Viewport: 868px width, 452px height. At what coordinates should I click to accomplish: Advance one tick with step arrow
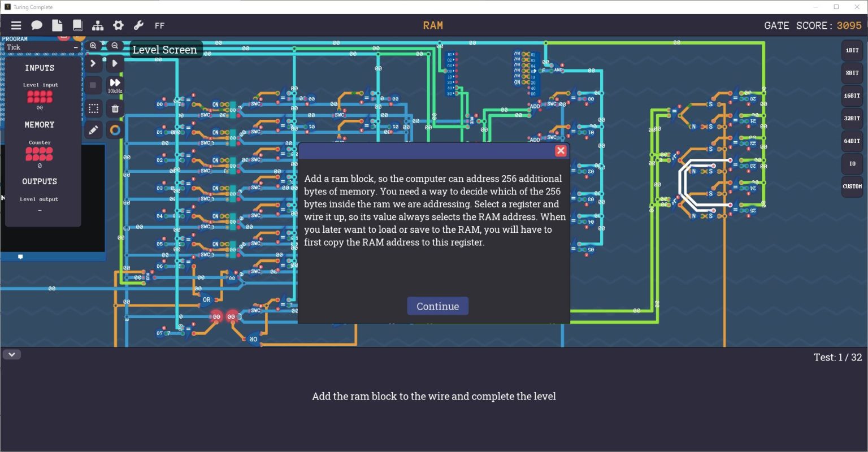pos(93,63)
